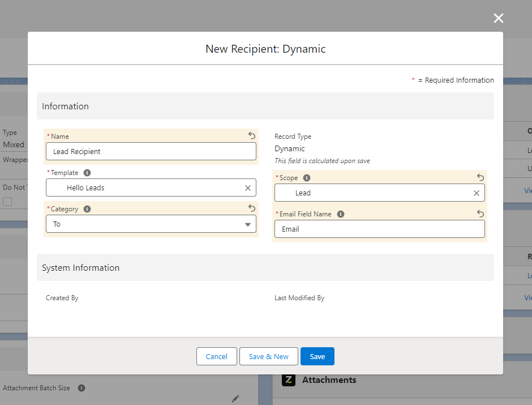Undo changes to the Scope field
This screenshot has height=405, width=532.
tap(480, 177)
